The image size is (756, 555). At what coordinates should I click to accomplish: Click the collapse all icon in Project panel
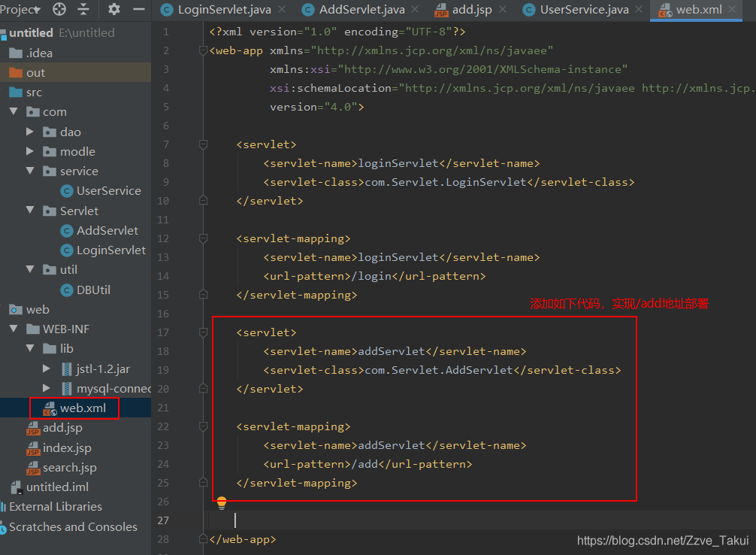(83, 10)
